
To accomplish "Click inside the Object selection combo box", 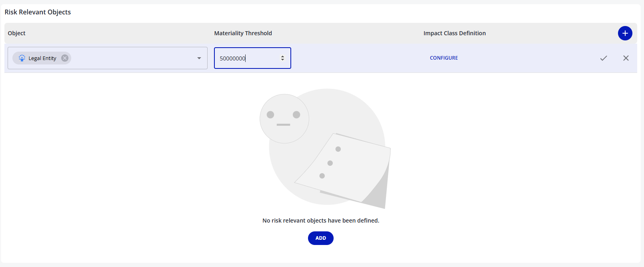I will 132,58.
